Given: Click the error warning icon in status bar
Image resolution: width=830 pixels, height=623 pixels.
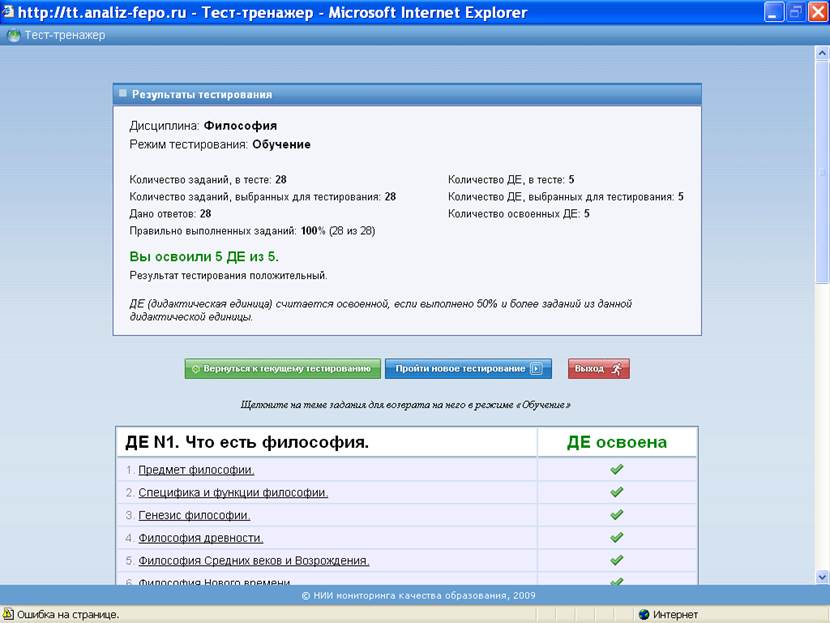Looking at the screenshot, I should [x=8, y=614].
